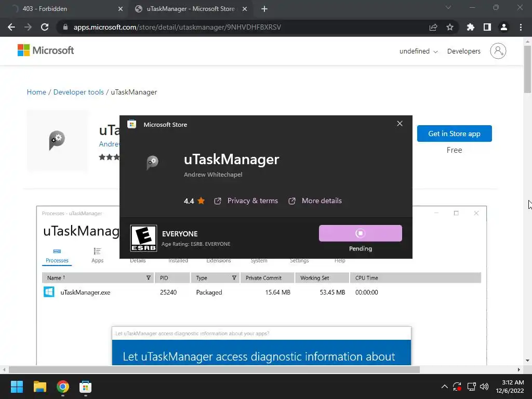Open the Windows Start menu
The height and width of the screenshot is (399, 532).
coord(17,387)
